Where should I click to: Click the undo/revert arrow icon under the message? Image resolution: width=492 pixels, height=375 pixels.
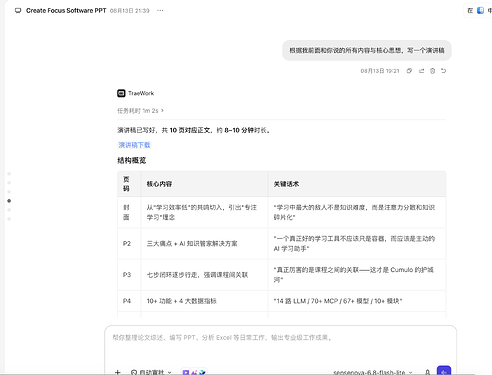coord(443,71)
